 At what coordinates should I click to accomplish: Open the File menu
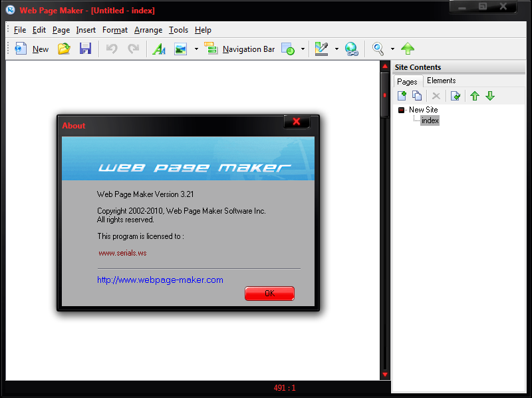[x=20, y=30]
